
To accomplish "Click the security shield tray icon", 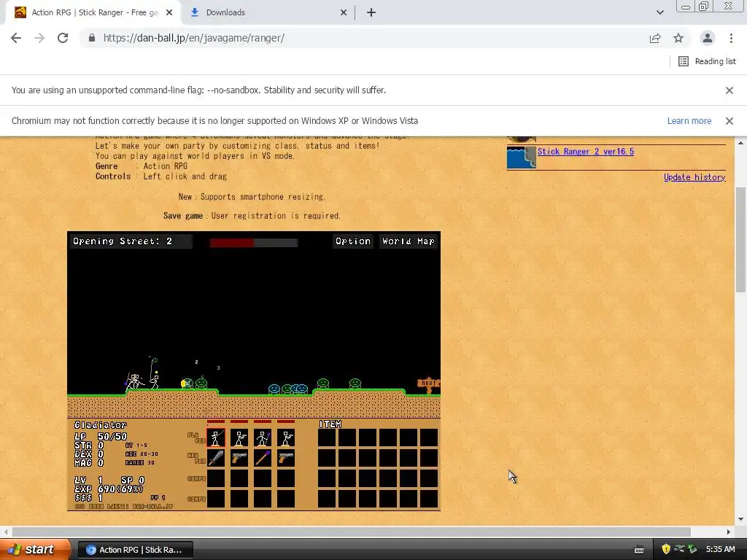I will pyautogui.click(x=666, y=549).
